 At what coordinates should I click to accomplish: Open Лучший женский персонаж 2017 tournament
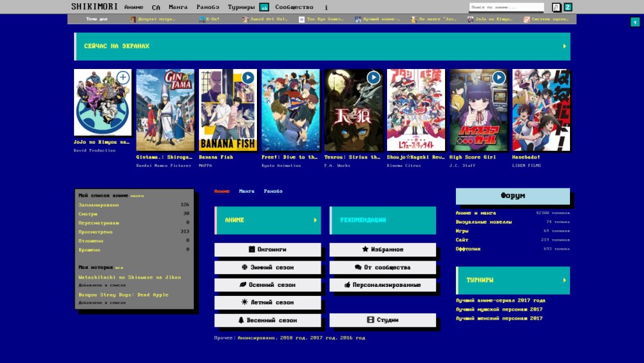click(x=498, y=319)
